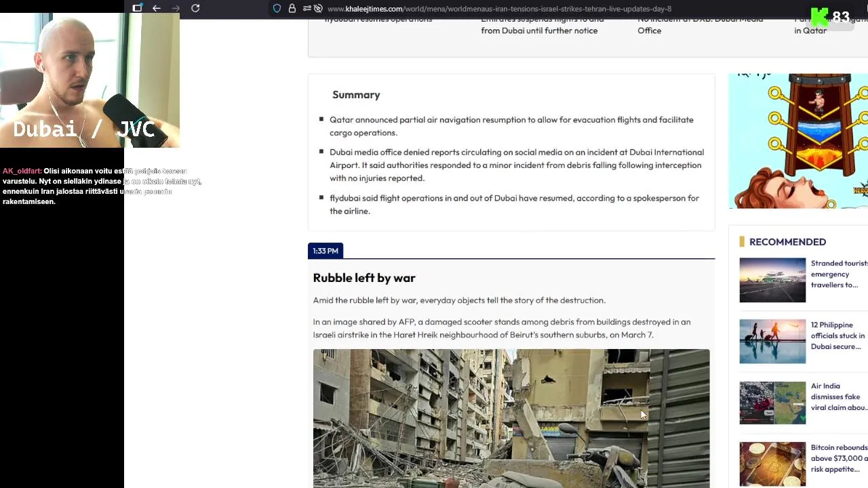Open '12 Philippine officials stuck in Dubai' link
The width and height of the screenshot is (868, 488).
839,335
